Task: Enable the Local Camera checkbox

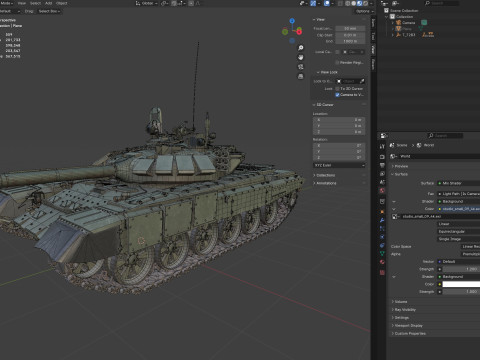Action: tap(337, 52)
